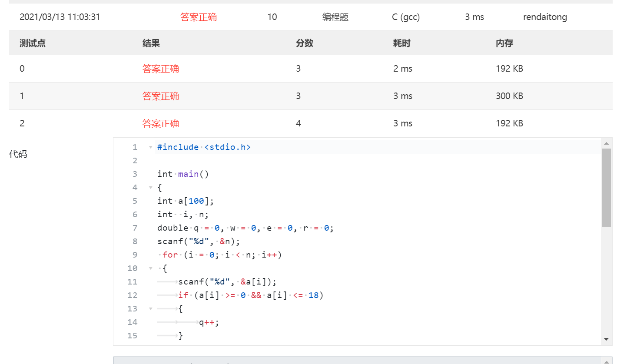Click line number 2 in the gutter

coord(135,161)
